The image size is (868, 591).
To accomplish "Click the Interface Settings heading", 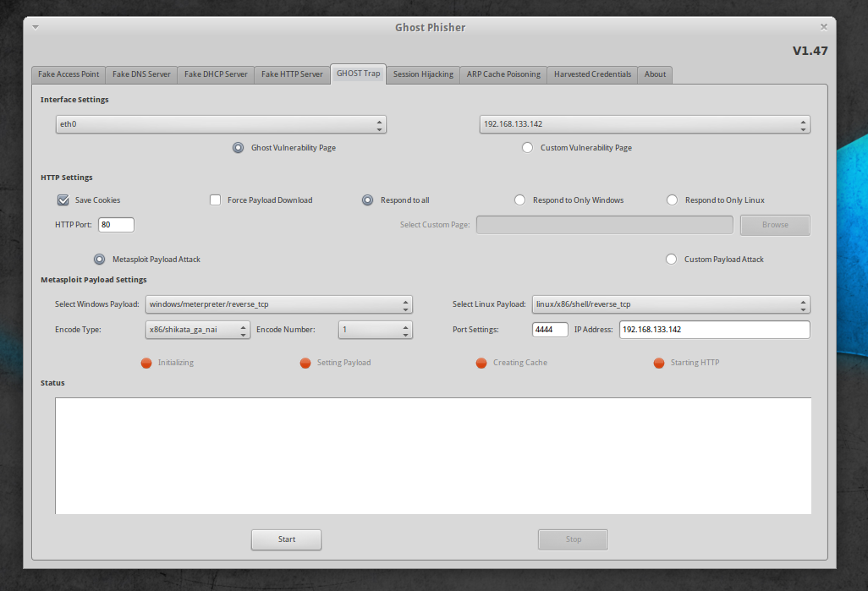I will (74, 100).
